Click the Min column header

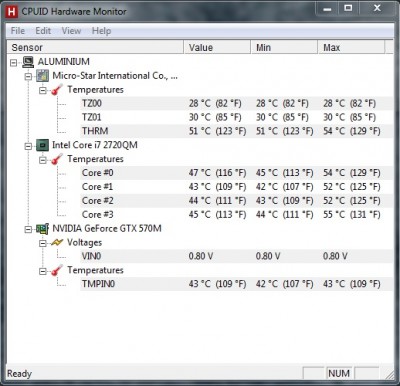[x=284, y=47]
